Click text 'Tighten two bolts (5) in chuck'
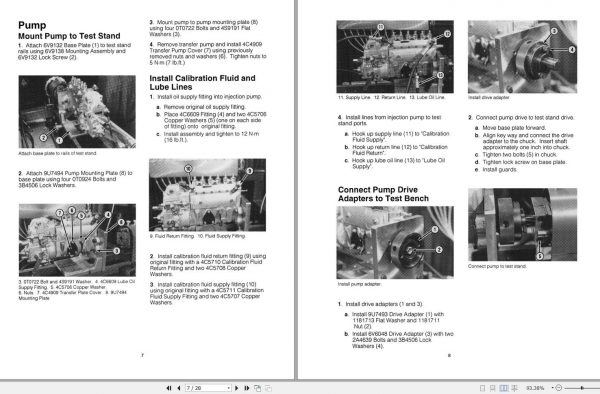 pyautogui.click(x=520, y=155)
